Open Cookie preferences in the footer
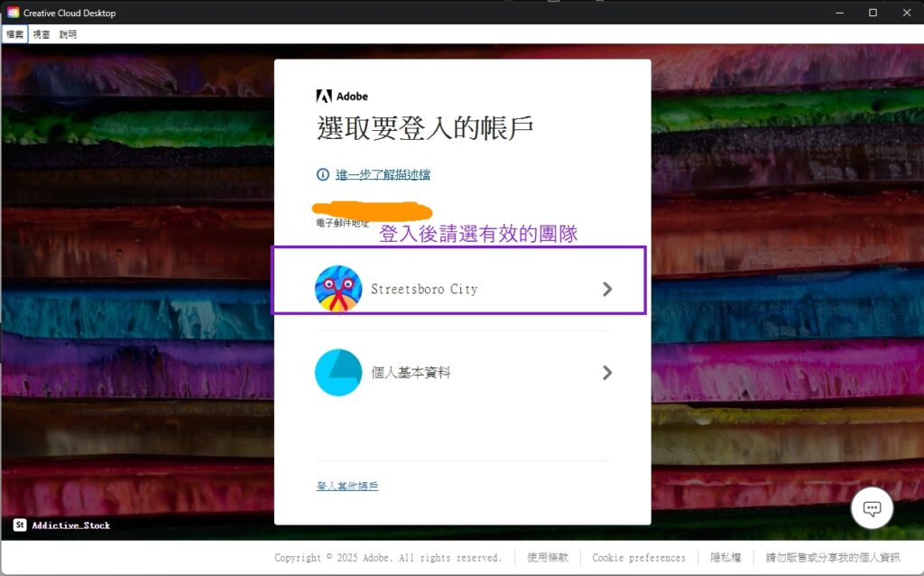 639,558
